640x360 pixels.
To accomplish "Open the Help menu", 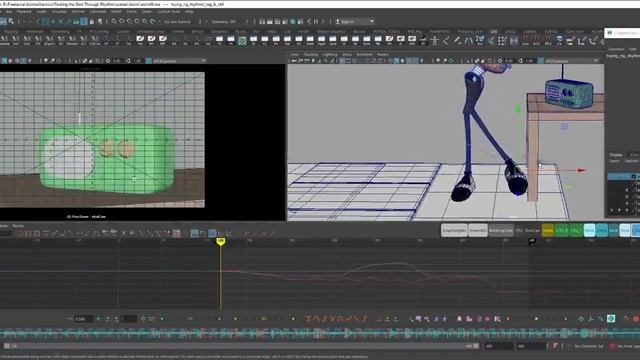I will tap(189, 11).
